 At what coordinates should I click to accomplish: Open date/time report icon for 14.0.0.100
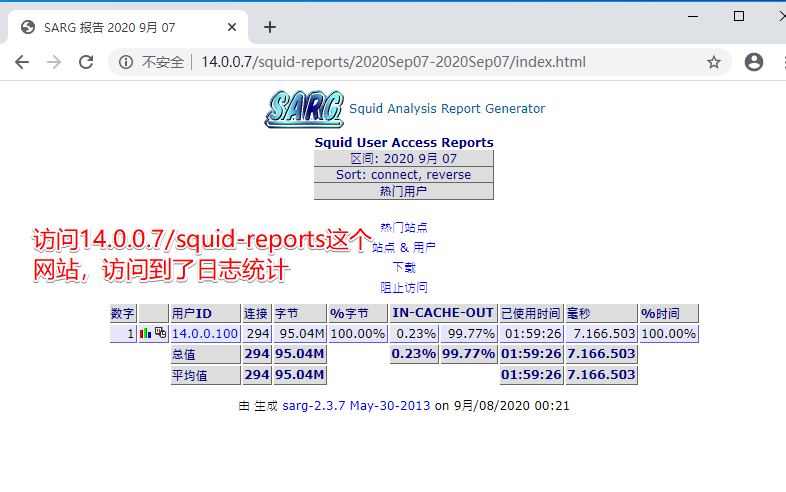pyautogui.click(x=160, y=333)
